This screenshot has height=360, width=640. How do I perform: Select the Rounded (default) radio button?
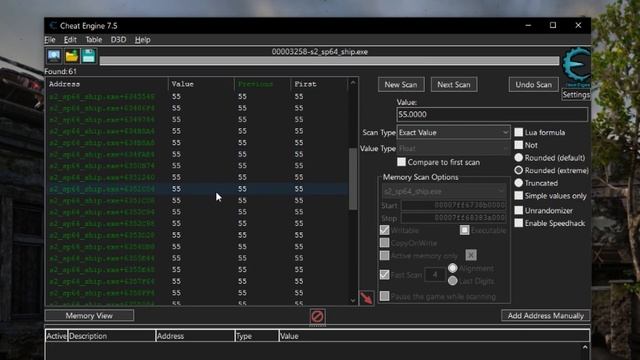(518, 158)
